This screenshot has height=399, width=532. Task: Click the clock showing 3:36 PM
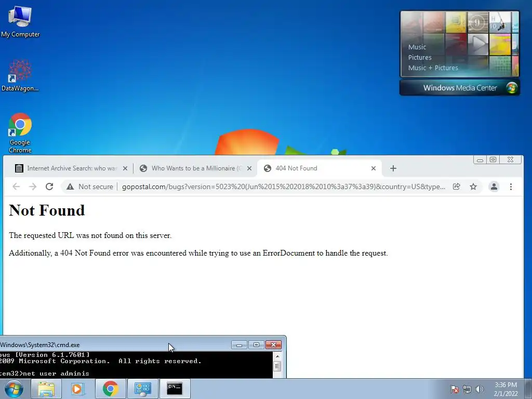(x=506, y=389)
